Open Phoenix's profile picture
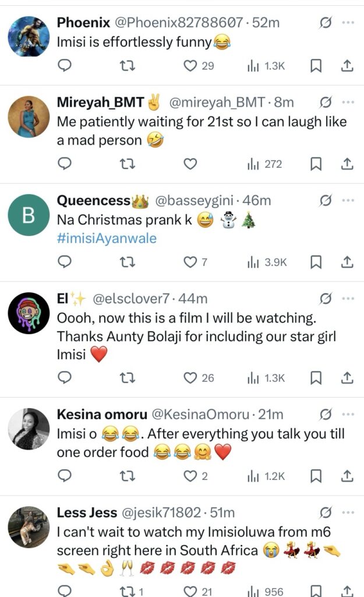This screenshot has height=597, width=364. click(29, 36)
